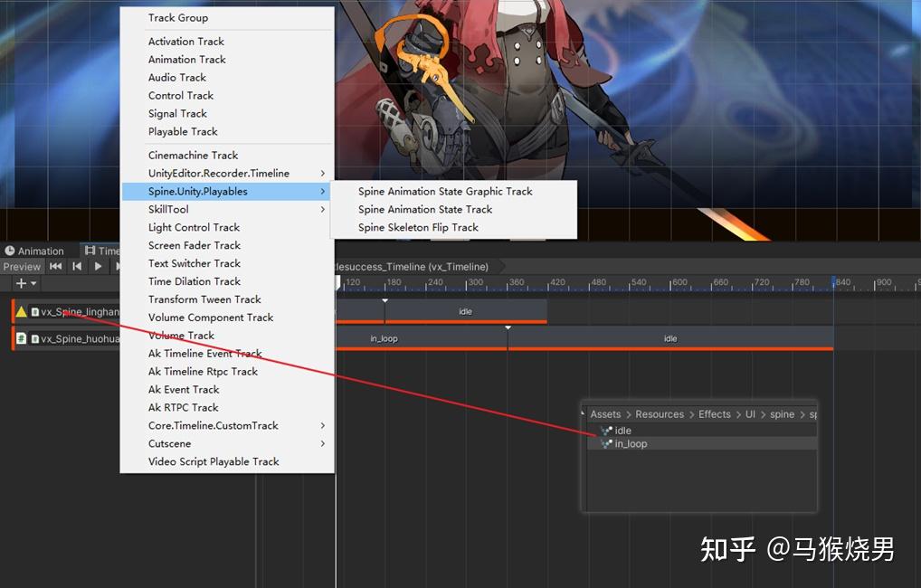
Task: Choose Track Group menu entry
Action: [x=227, y=17]
